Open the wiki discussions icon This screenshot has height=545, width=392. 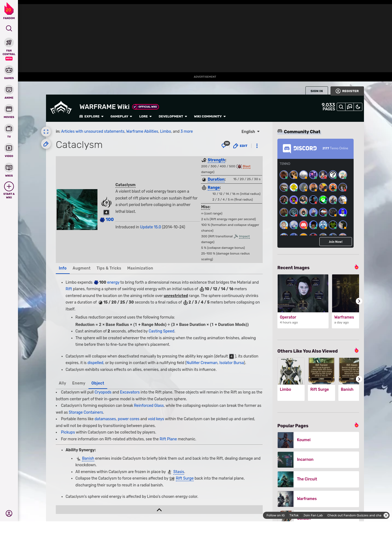tap(350, 107)
